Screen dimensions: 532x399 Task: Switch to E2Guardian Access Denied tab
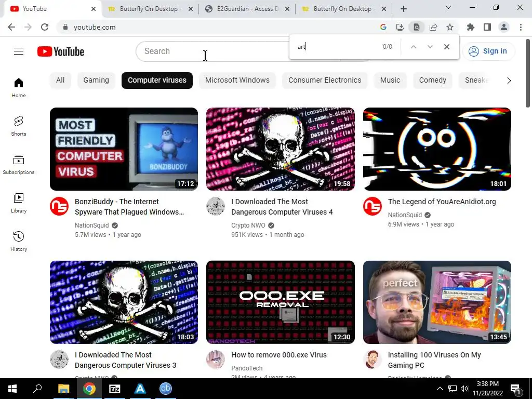[x=247, y=9]
